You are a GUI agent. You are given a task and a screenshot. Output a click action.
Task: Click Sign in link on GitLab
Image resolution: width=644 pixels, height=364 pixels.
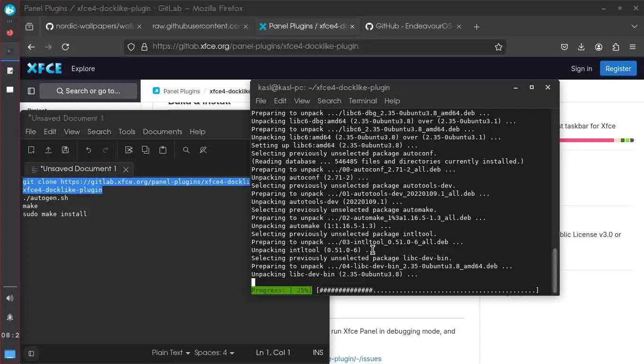click(x=581, y=69)
